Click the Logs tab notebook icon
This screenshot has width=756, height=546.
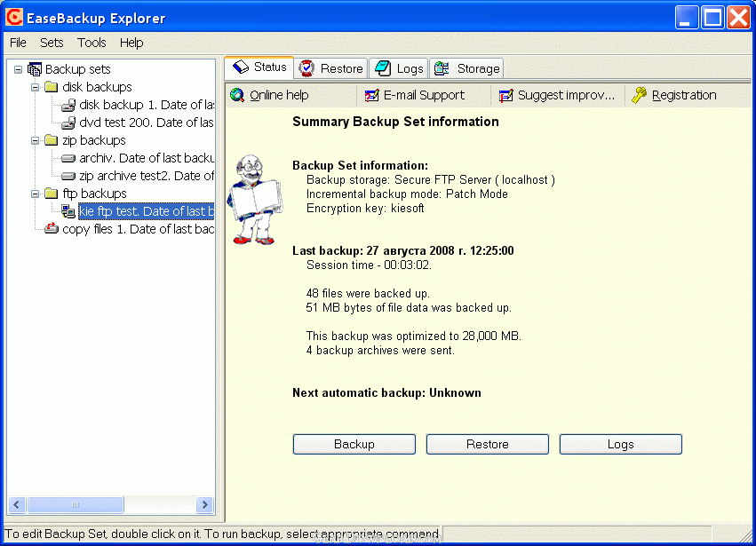pyautogui.click(x=383, y=68)
